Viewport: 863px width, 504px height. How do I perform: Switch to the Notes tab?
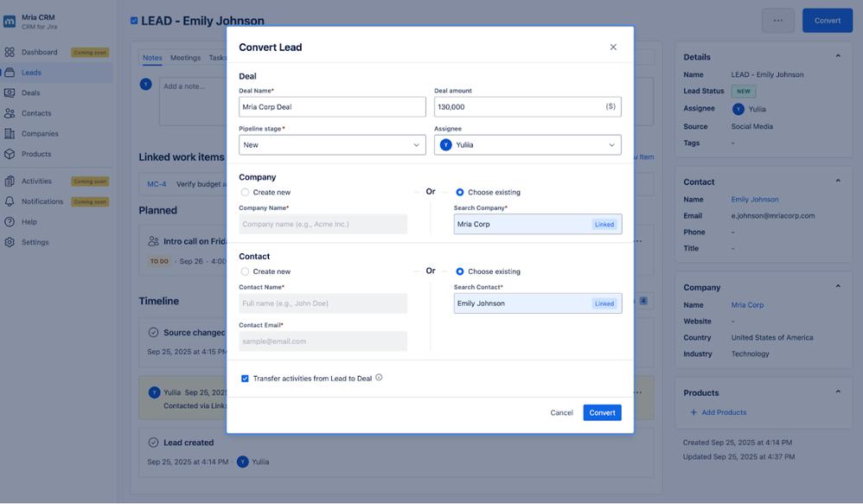(x=152, y=58)
